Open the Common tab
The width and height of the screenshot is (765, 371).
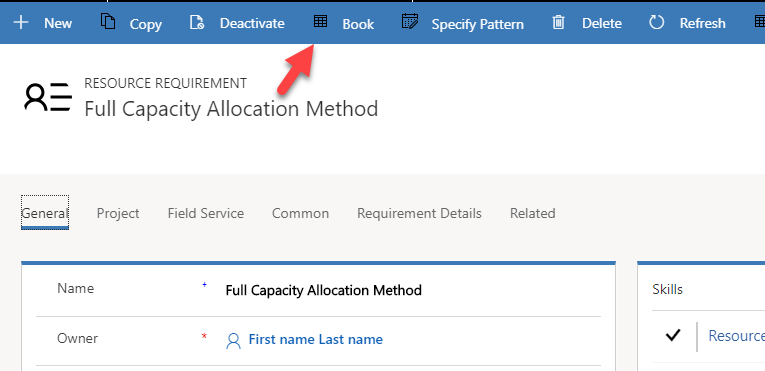click(301, 213)
